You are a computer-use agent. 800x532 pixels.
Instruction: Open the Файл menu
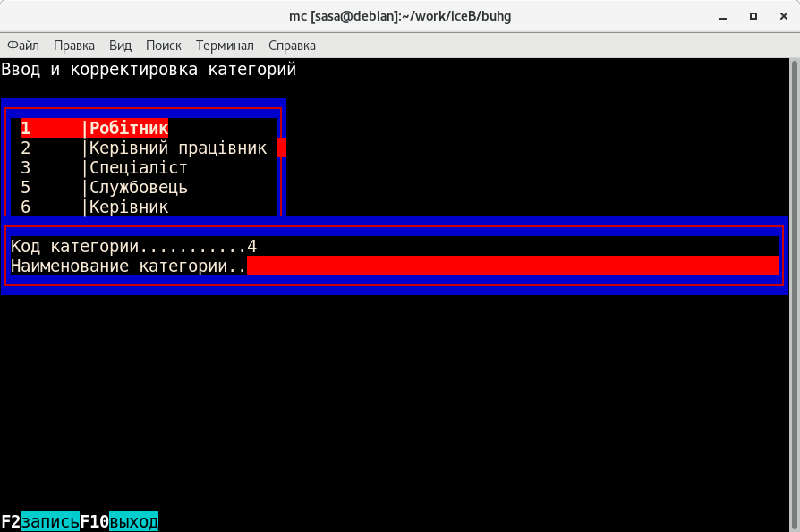tap(23, 46)
